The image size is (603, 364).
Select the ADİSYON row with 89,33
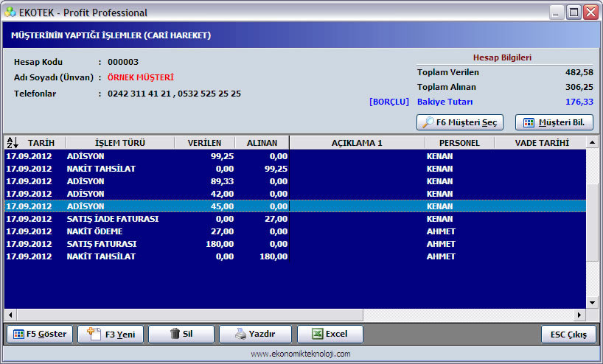point(295,181)
